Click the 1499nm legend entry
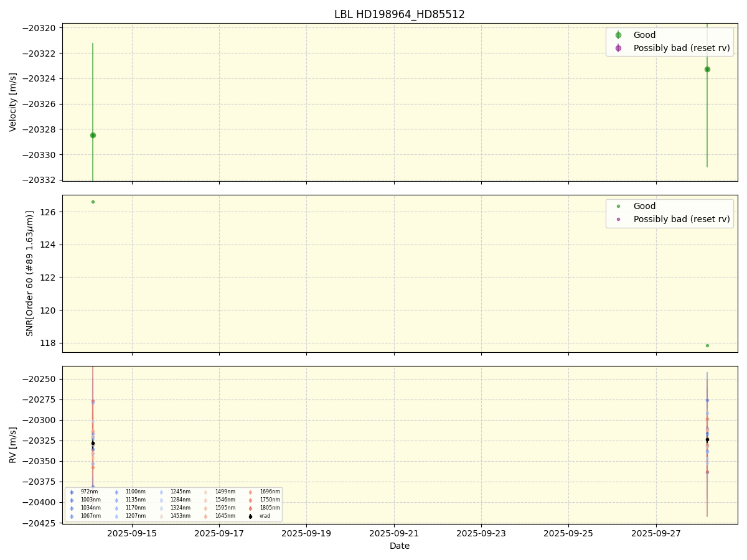The image size is (747, 560). click(225, 492)
